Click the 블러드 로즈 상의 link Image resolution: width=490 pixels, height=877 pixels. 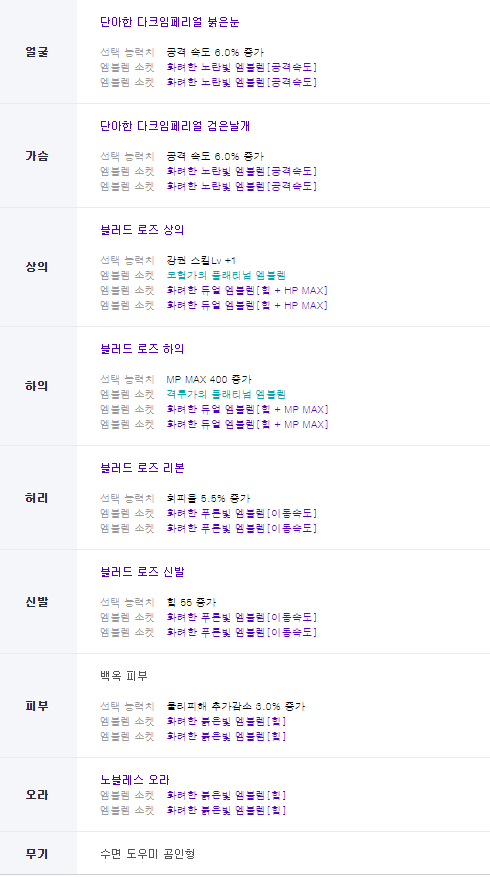coord(142,230)
